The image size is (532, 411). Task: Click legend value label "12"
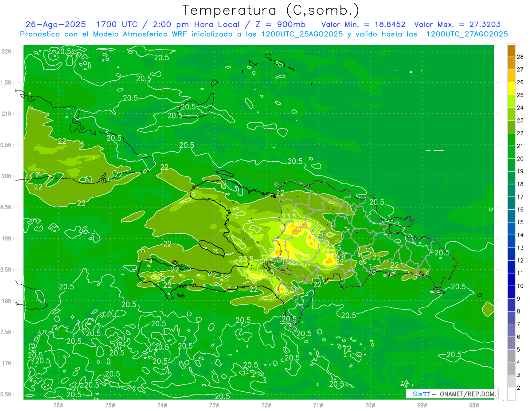[x=520, y=260]
